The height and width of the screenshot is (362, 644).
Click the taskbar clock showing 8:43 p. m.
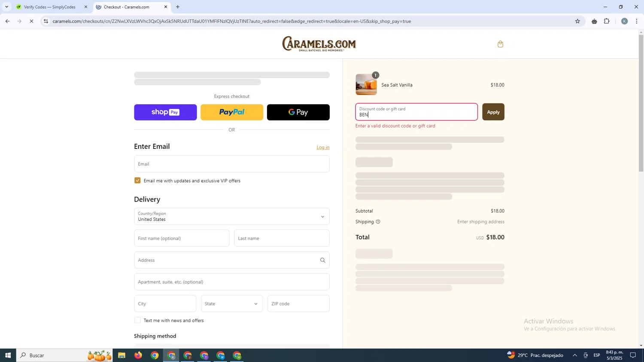pos(614,355)
